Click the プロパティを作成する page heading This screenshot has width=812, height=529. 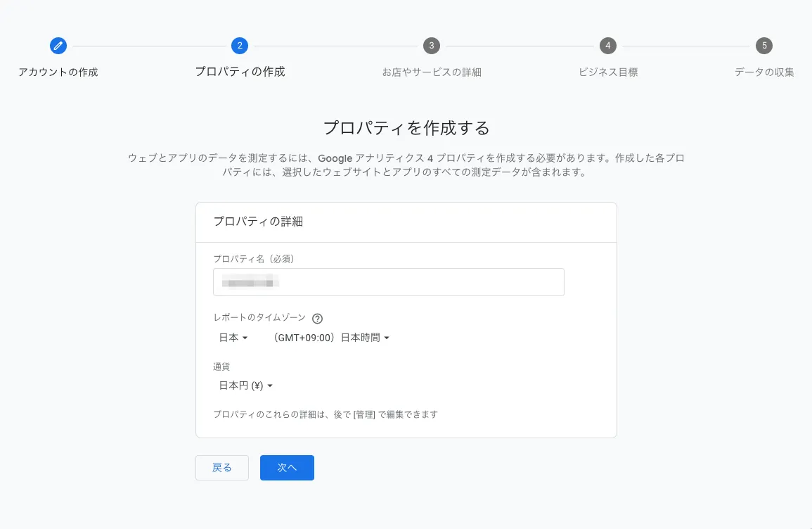[406, 128]
